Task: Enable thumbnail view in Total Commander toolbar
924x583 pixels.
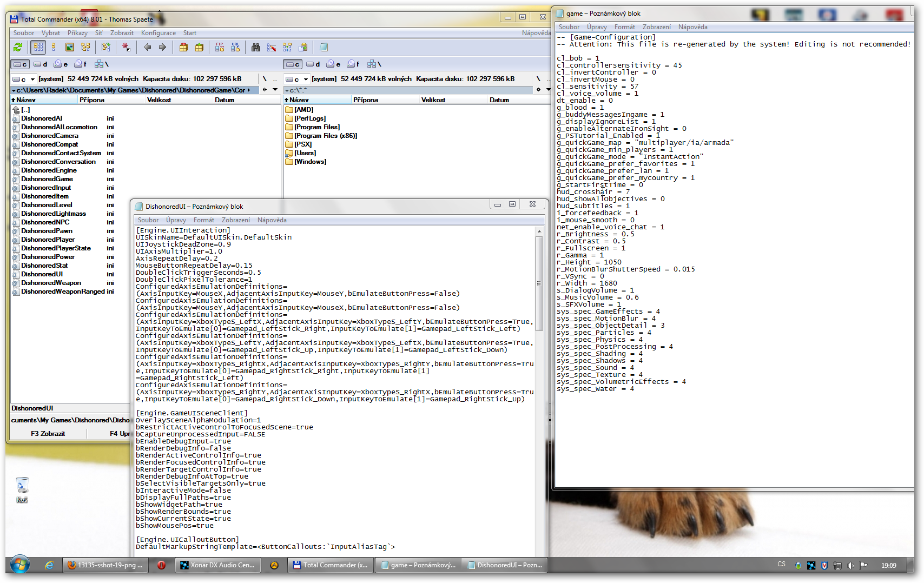Action: point(70,48)
